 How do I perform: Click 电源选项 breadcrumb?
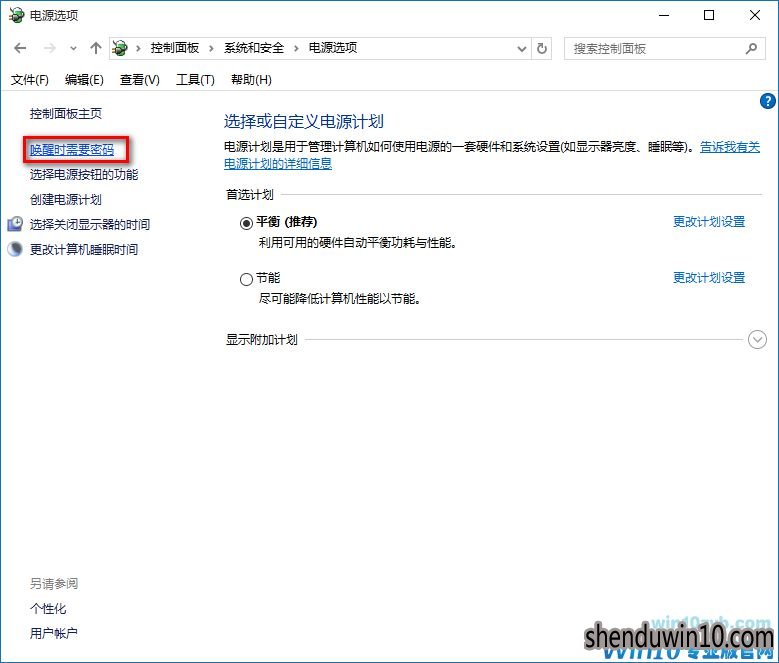[x=333, y=48]
